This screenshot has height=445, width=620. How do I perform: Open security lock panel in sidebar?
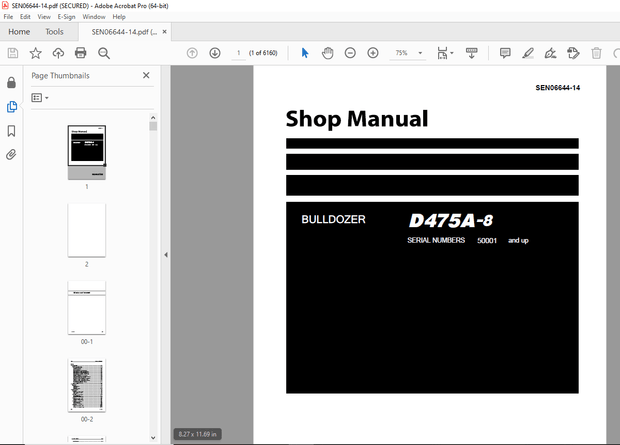(x=11, y=82)
